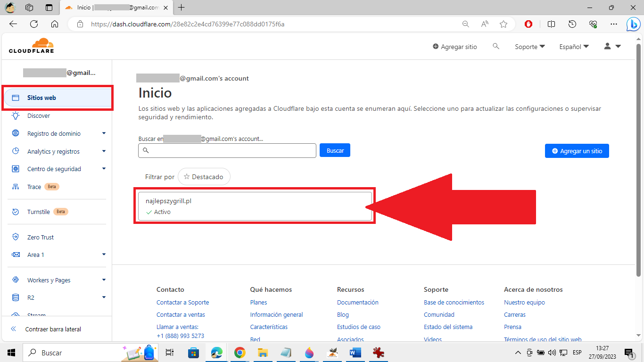Viewport: 644px width, 362px height.
Task: Open the Nuestro equipo footer link
Action: 524,302
